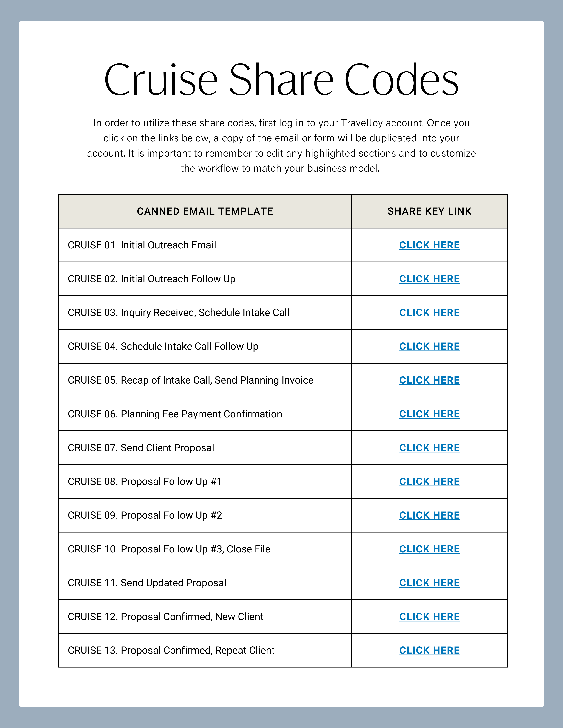Open CLICK HERE for Send Updated Proposal
Viewport: 563px width, 728px height.
429,583
